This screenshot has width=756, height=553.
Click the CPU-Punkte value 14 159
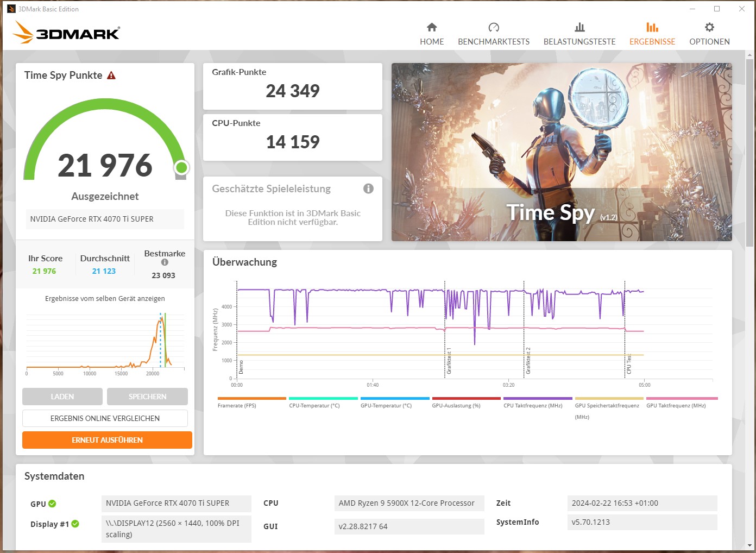tap(293, 142)
